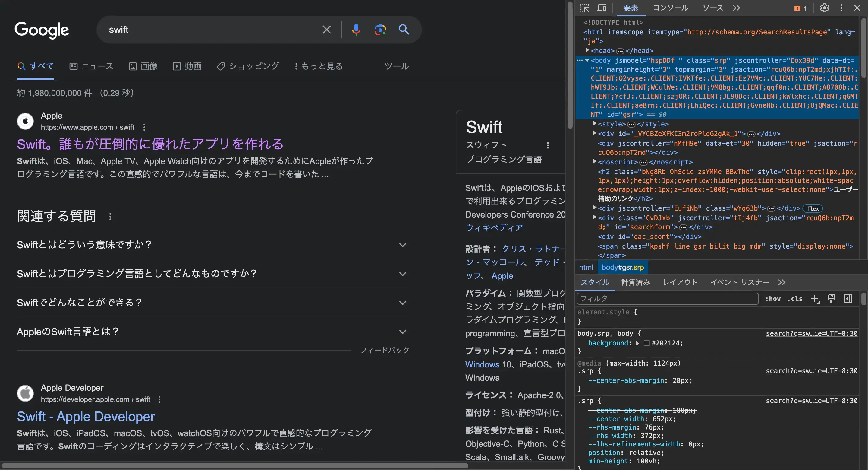
Task: Click the expand styles pane icon
Action: [848, 299]
